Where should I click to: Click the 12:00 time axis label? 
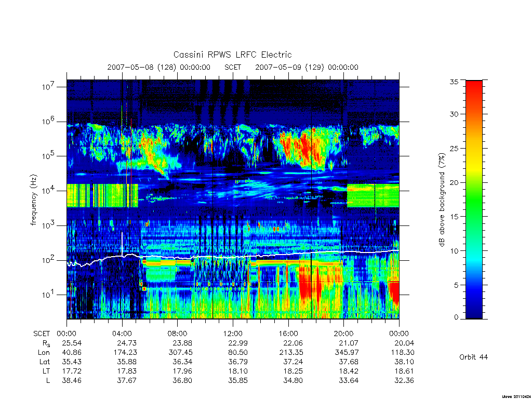pos(233,334)
